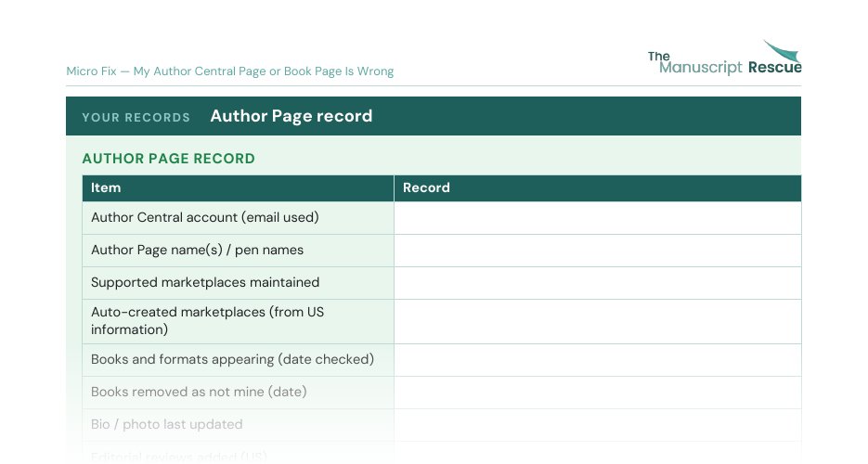Click the record field for Author Central account
Viewport: 868px width, 464px height.
pos(597,218)
